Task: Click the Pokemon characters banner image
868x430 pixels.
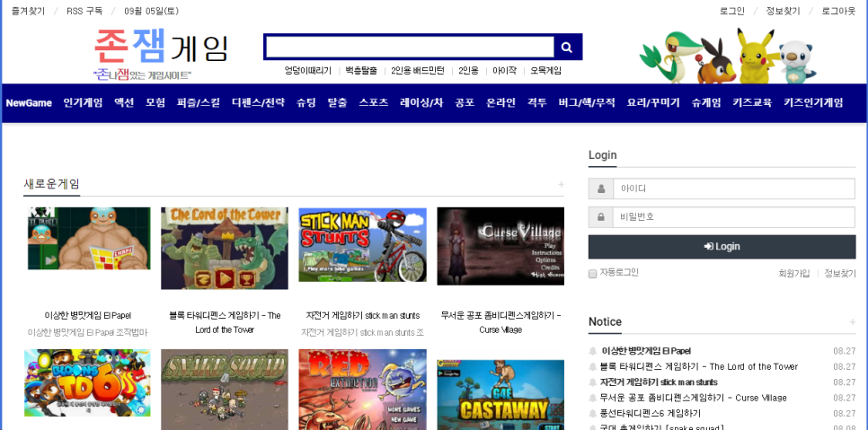Action: pos(728,57)
